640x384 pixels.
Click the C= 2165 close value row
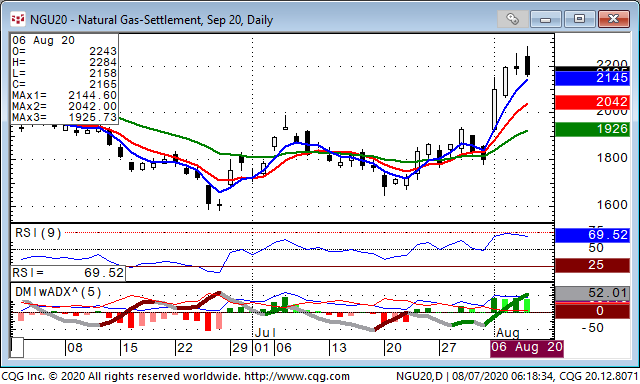[64, 84]
